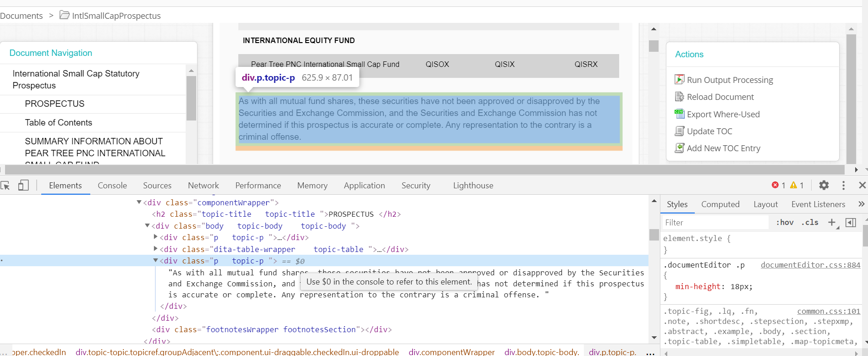
Task: Click the red error count indicator
Action: (x=779, y=185)
